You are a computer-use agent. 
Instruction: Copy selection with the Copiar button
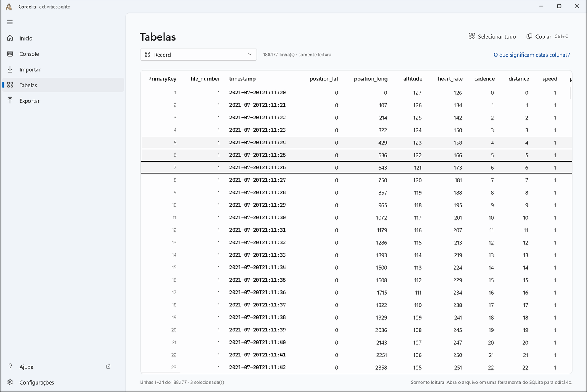coord(547,36)
